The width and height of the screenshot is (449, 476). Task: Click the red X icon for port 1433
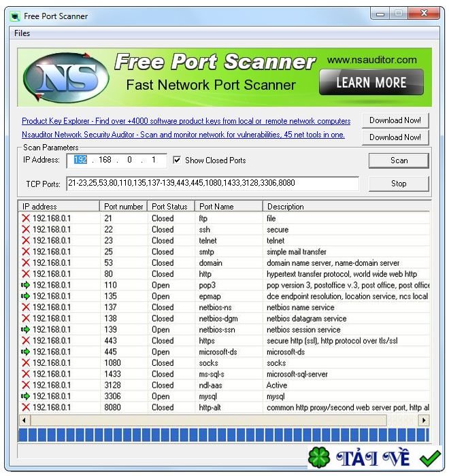26,374
